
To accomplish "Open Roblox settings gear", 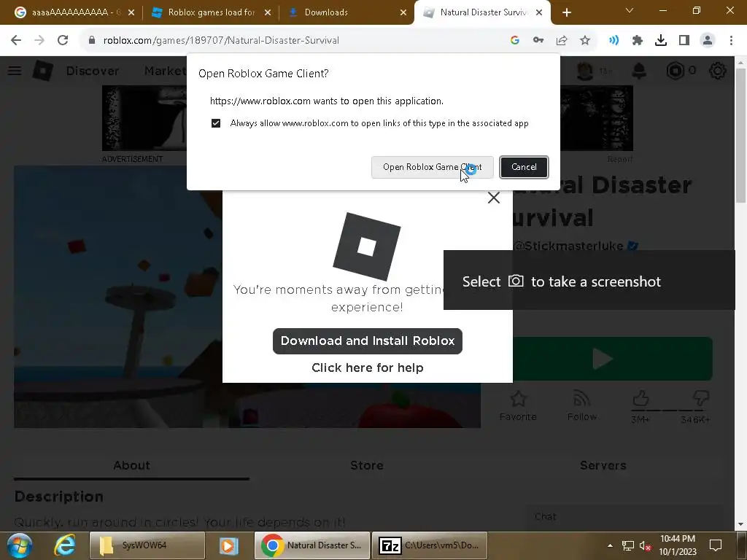I will [718, 71].
